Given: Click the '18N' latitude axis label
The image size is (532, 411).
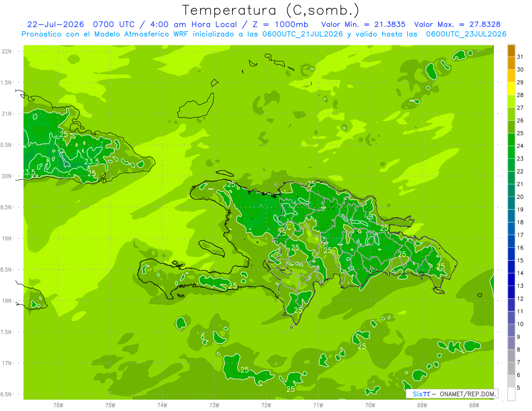Looking at the screenshot, I should coord(7,301).
